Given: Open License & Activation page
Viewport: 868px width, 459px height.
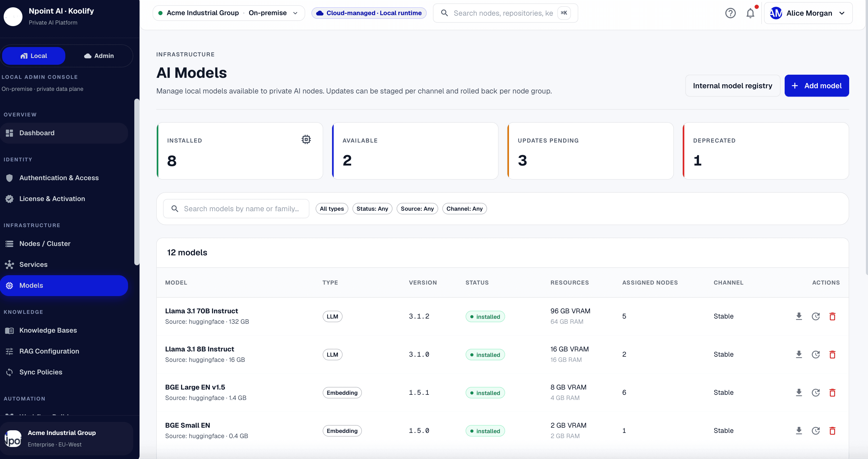Looking at the screenshot, I should click(64, 199).
